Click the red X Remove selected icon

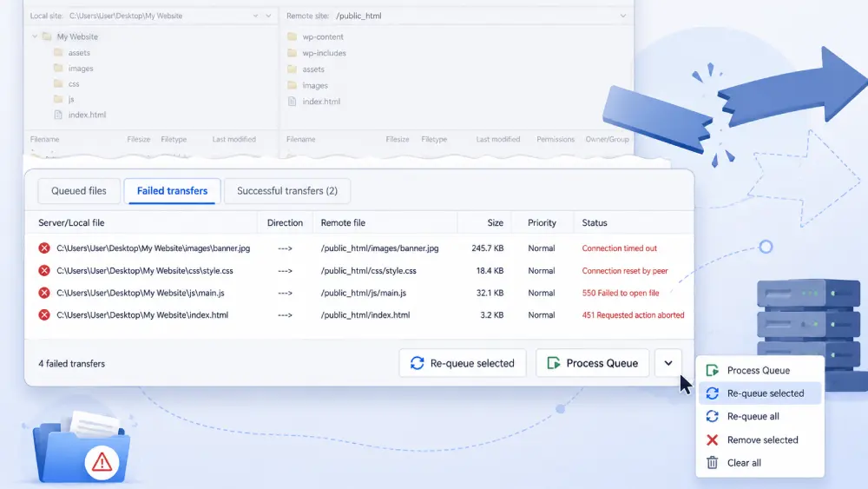click(713, 439)
